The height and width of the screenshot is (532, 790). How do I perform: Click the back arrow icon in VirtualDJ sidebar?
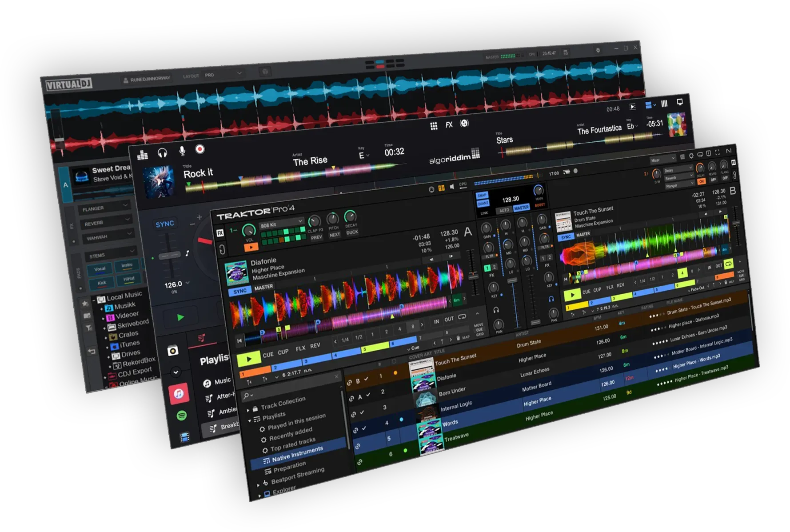pos(92,351)
